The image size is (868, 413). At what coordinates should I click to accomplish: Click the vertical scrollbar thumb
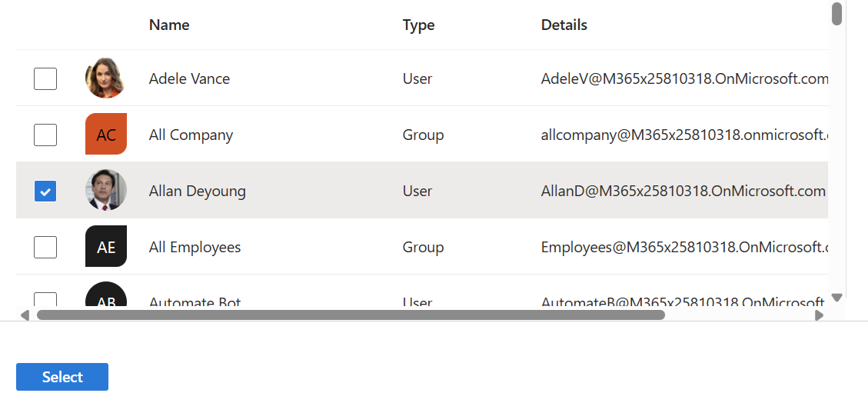(837, 14)
